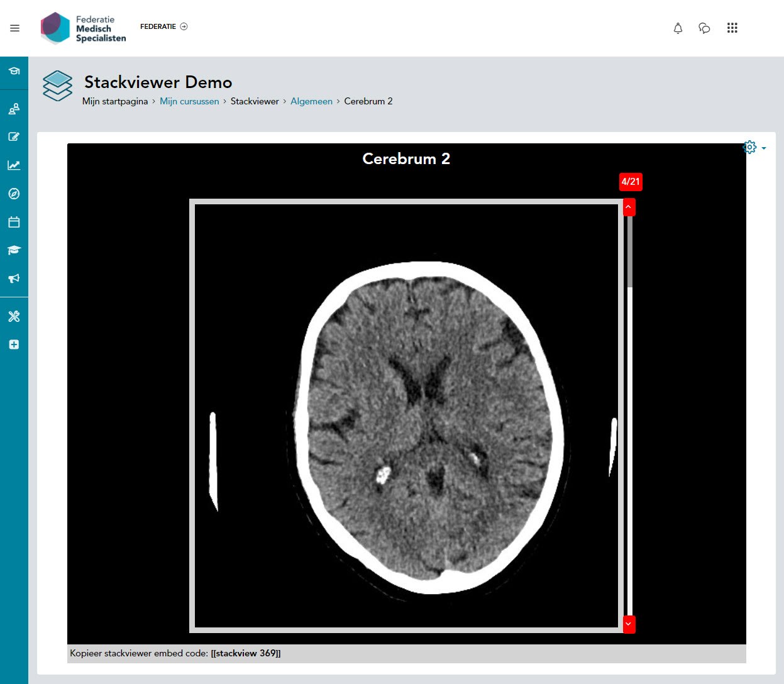Screen dimensions: 784x684
Task: Open the FEDERATIE link with arrow
Action: point(163,26)
